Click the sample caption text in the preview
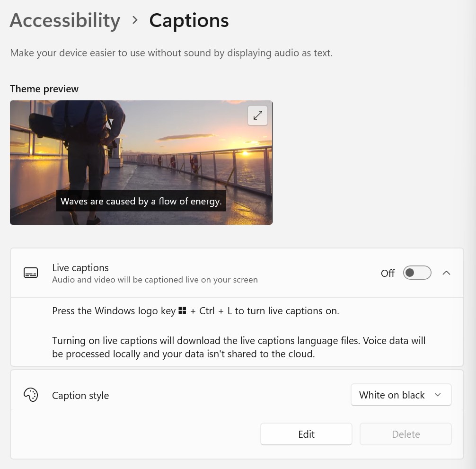Image resolution: width=476 pixels, height=469 pixels. click(x=141, y=201)
